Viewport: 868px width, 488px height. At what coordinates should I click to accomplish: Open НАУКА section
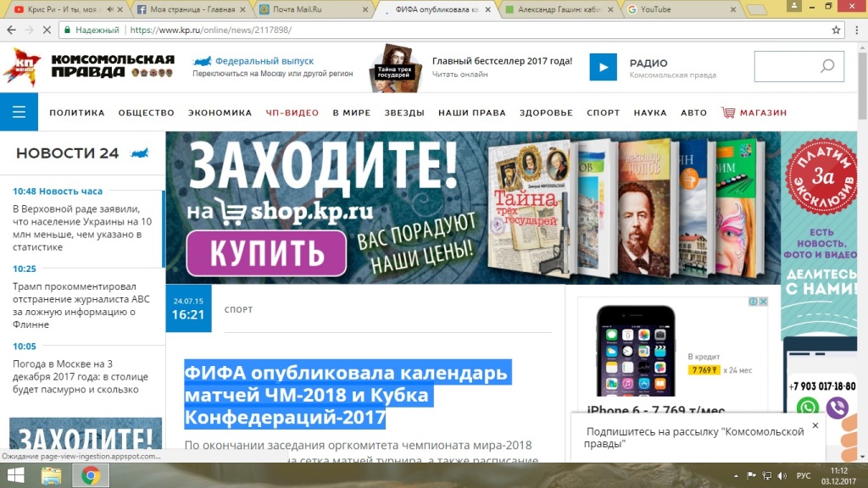(x=650, y=113)
